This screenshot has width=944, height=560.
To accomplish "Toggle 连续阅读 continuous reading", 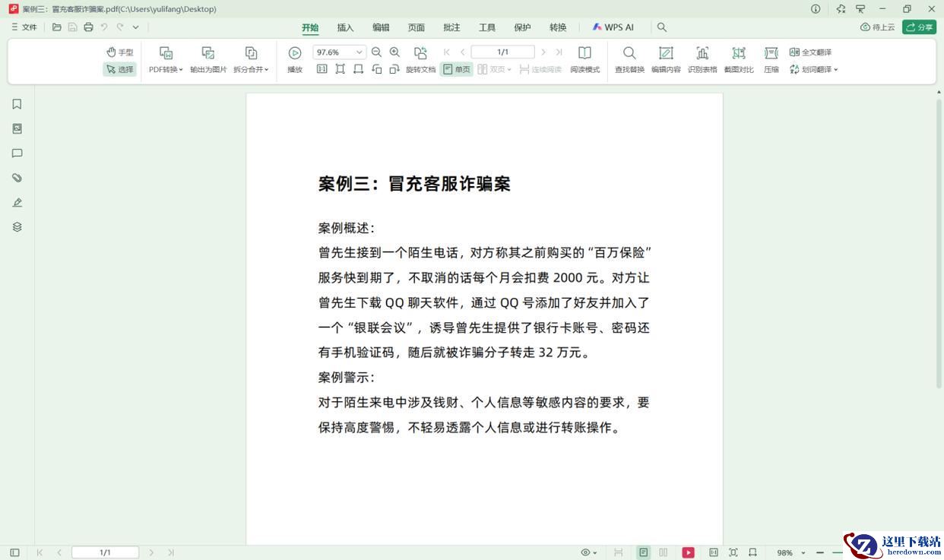I will pyautogui.click(x=540, y=69).
